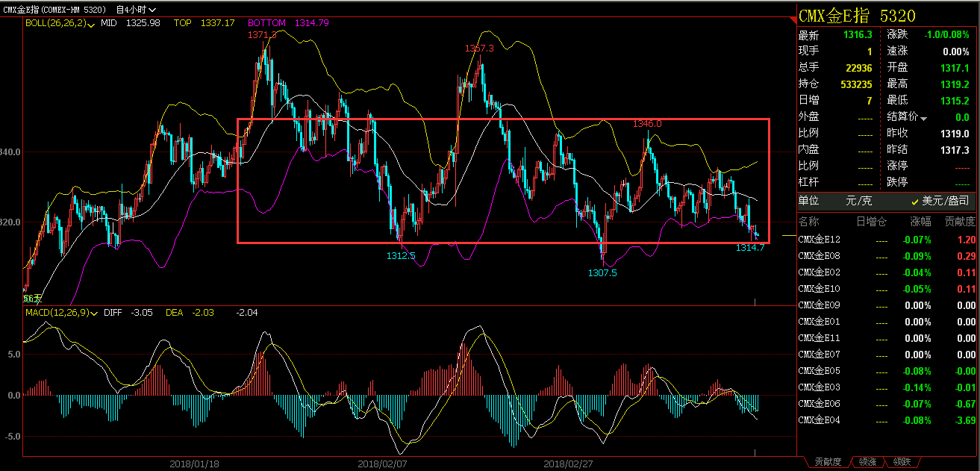Select the CMX金E12 contract row
Screen dimensions: 980x471
point(887,240)
